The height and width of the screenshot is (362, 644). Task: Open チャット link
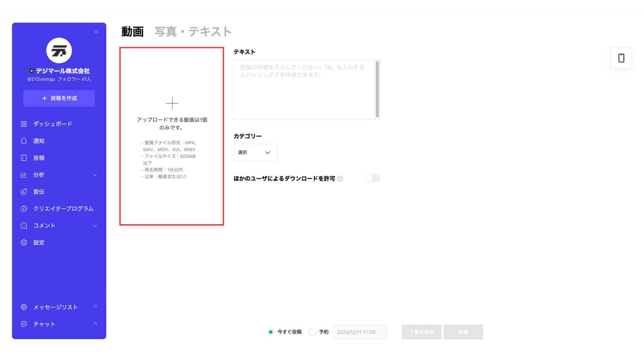[44, 324]
